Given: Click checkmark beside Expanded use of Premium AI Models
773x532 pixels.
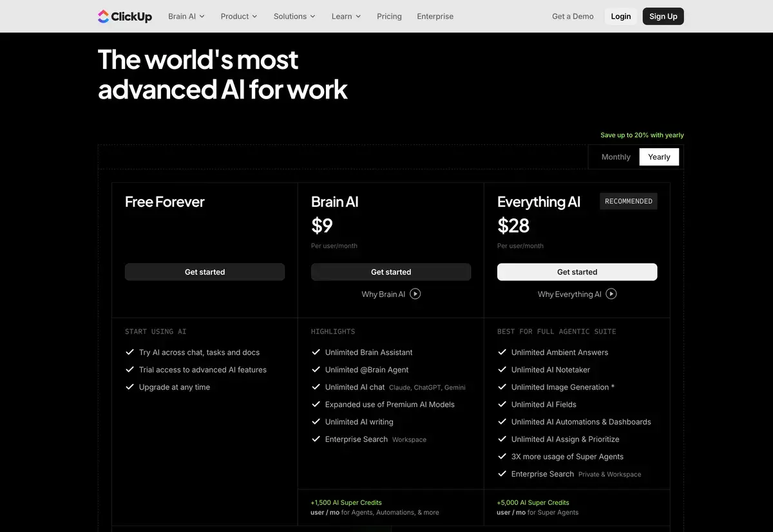Looking at the screenshot, I should 316,404.
